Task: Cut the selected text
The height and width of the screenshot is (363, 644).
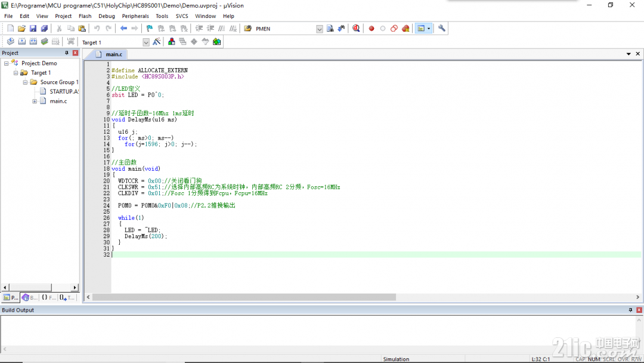Action: pos(59,29)
